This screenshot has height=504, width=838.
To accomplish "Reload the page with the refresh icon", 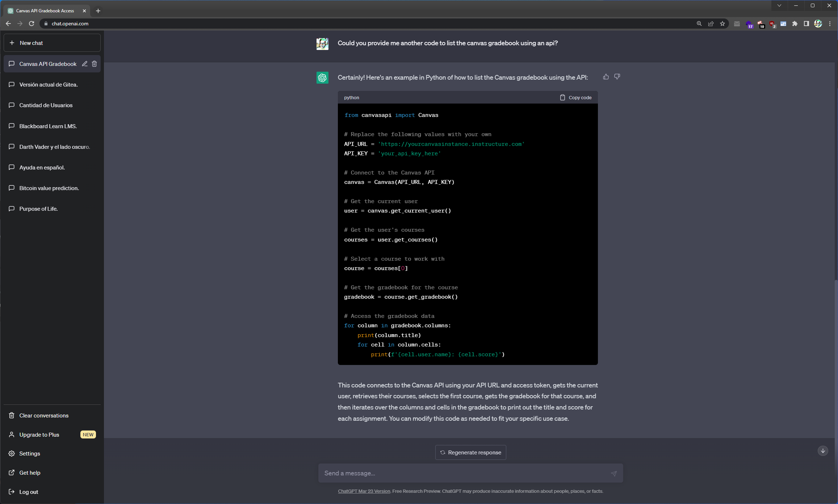I will coord(32,24).
